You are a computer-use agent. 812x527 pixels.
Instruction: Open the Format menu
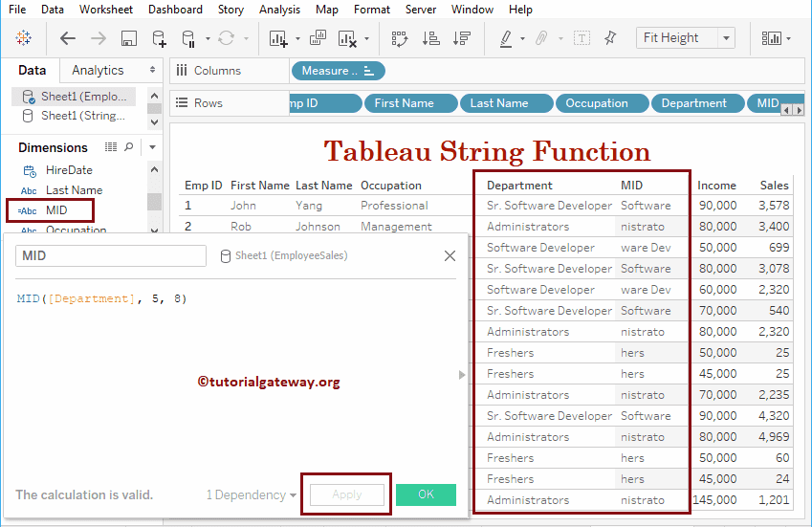point(372,10)
